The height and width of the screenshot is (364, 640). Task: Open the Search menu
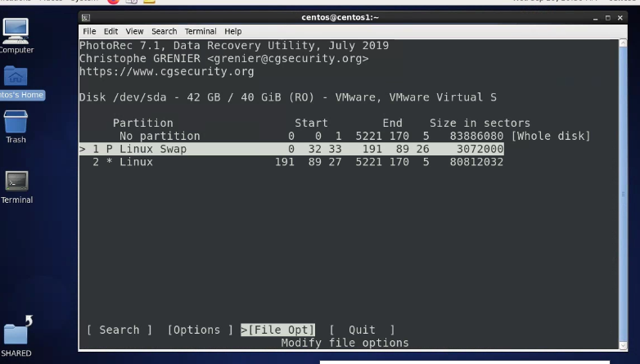point(164,31)
